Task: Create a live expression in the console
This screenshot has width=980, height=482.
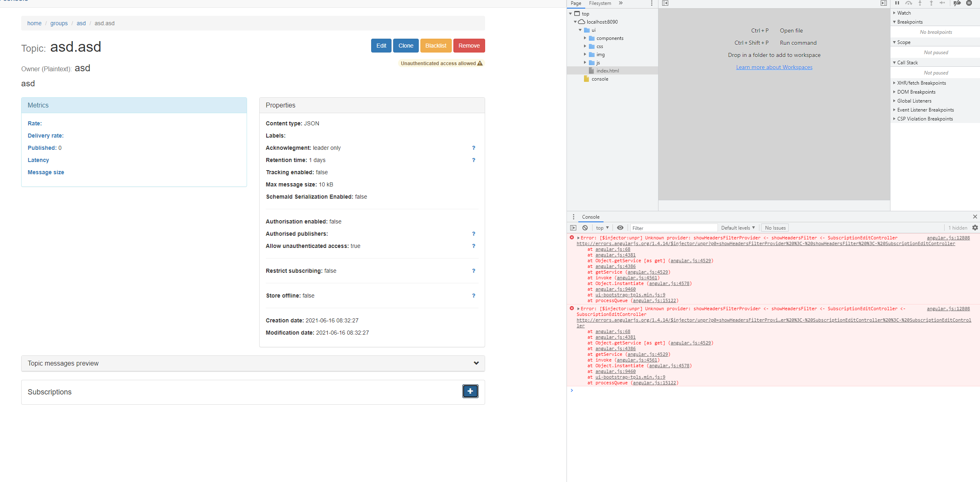Action: coord(620,228)
